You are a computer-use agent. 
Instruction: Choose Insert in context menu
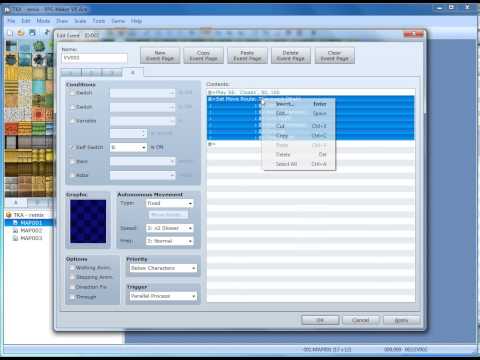[x=299, y=104]
